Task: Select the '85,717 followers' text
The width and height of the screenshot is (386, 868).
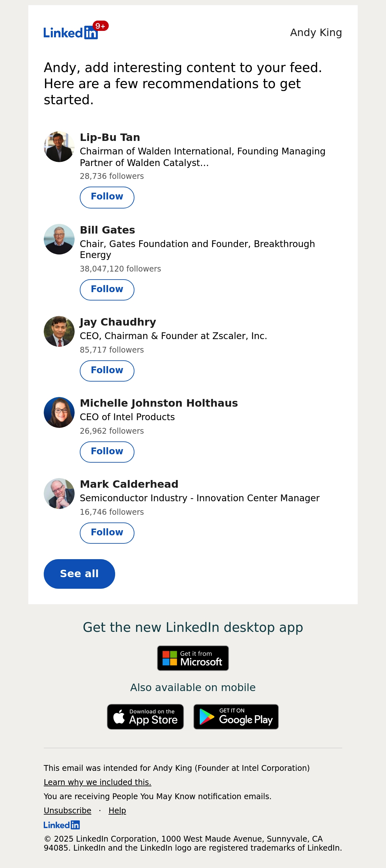Action: [112, 350]
